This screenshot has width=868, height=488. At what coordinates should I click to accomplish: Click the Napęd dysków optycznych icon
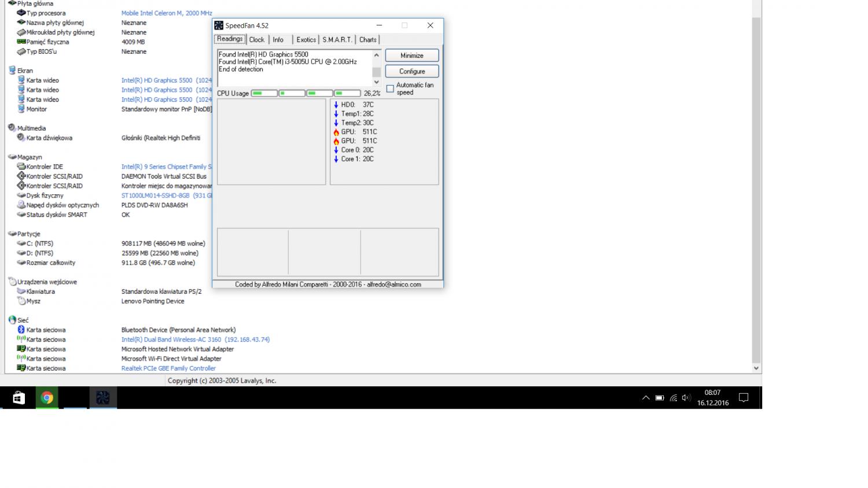click(21, 205)
